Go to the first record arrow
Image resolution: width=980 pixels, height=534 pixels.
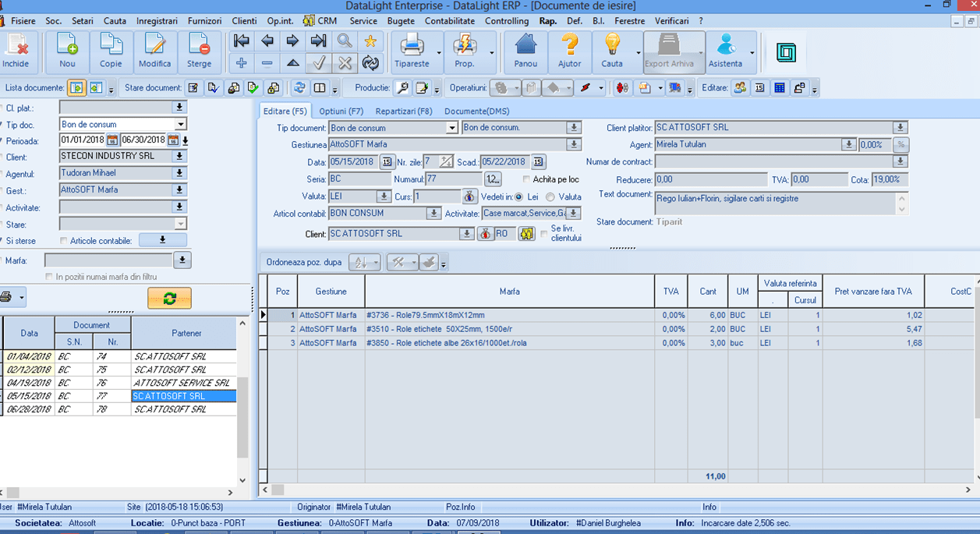(x=242, y=41)
